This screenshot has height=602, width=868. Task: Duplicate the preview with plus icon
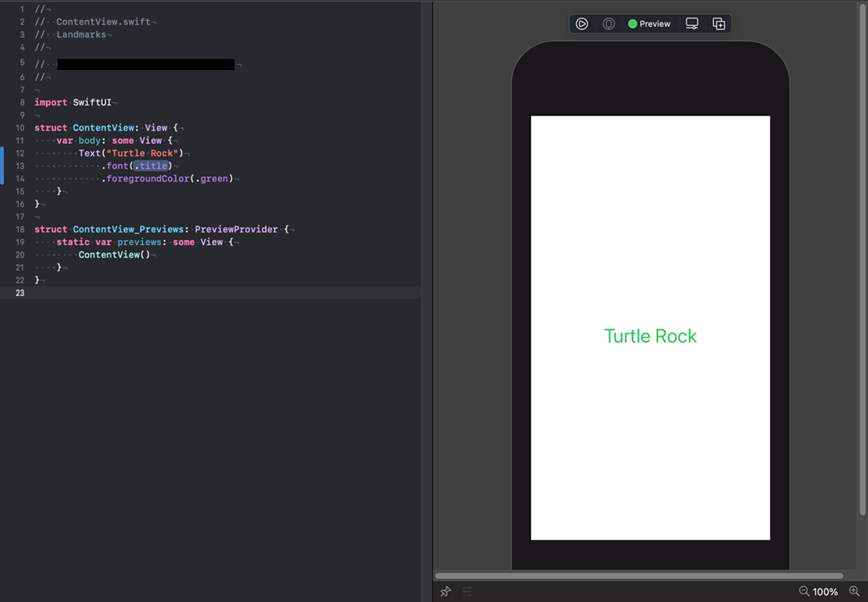[718, 23]
